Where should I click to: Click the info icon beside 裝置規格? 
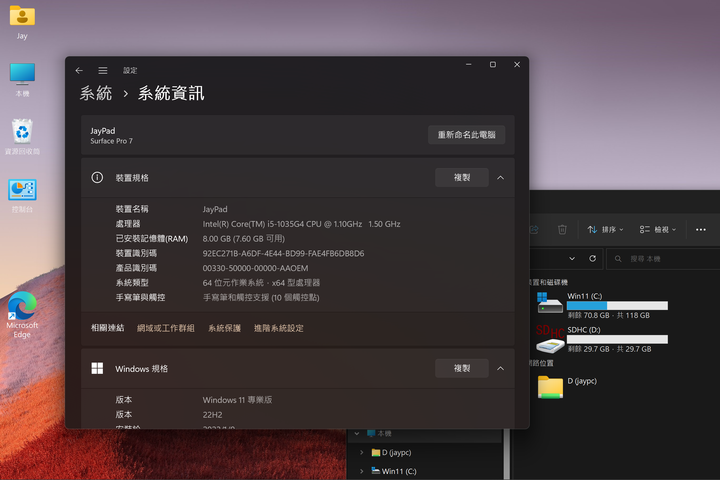click(97, 177)
